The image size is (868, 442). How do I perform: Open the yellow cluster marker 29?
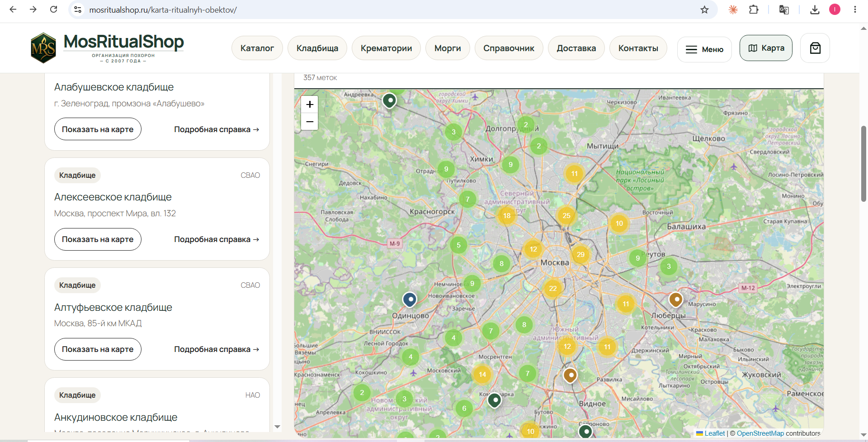click(580, 255)
